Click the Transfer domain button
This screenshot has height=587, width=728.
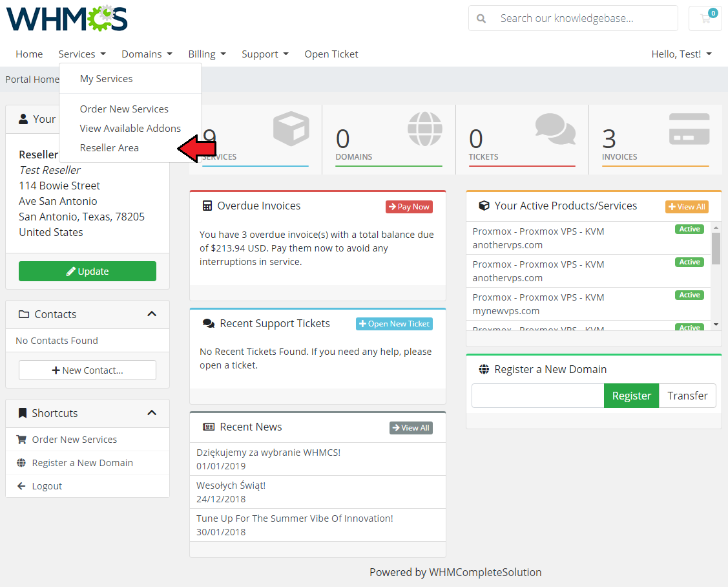pyautogui.click(x=687, y=396)
